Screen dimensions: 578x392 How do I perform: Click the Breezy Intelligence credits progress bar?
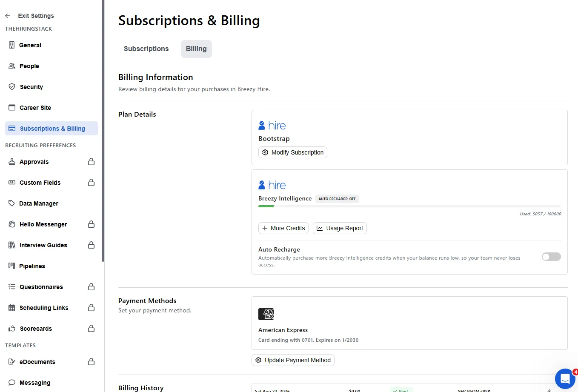409,206
